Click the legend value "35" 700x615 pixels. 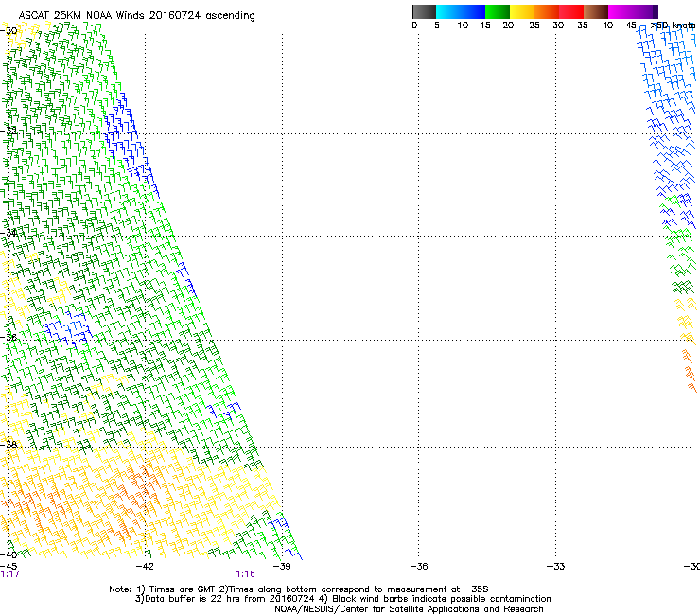[583, 26]
